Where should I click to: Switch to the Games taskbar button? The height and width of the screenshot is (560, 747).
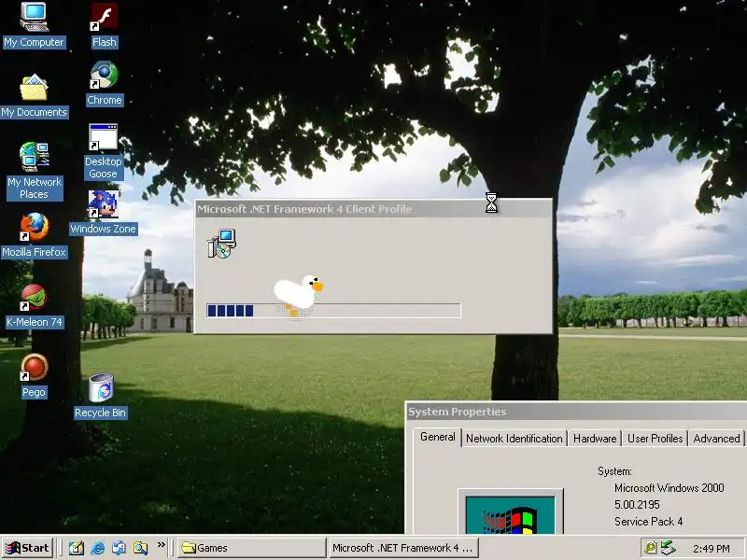click(x=251, y=548)
